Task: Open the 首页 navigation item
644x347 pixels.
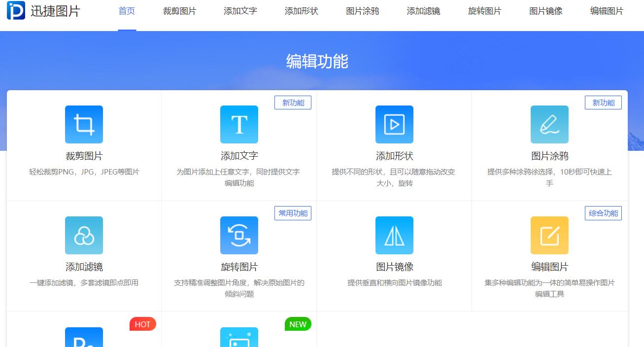Action: pos(127,11)
